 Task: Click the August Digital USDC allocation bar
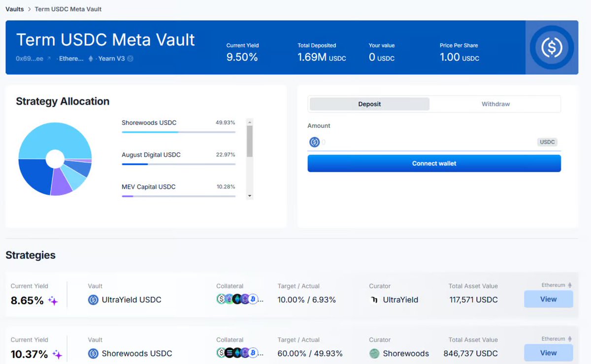pyautogui.click(x=178, y=164)
